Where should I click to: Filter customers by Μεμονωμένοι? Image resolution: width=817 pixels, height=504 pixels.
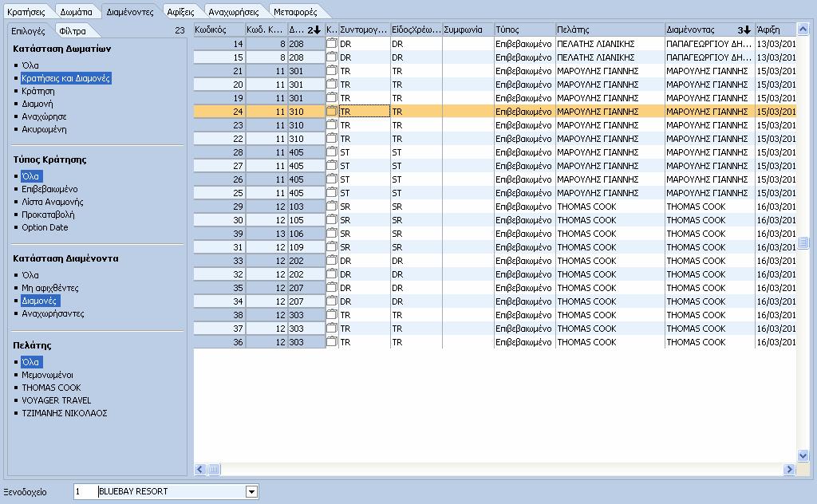click(47, 374)
